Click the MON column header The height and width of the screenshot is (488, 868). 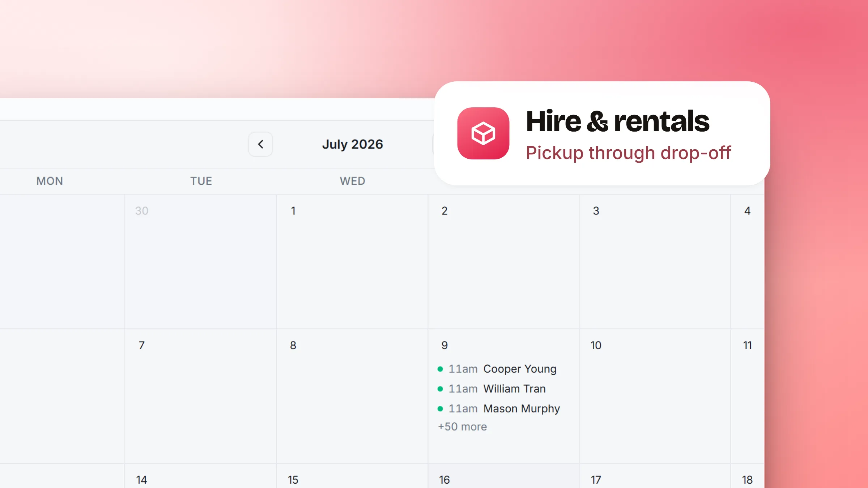(50, 181)
